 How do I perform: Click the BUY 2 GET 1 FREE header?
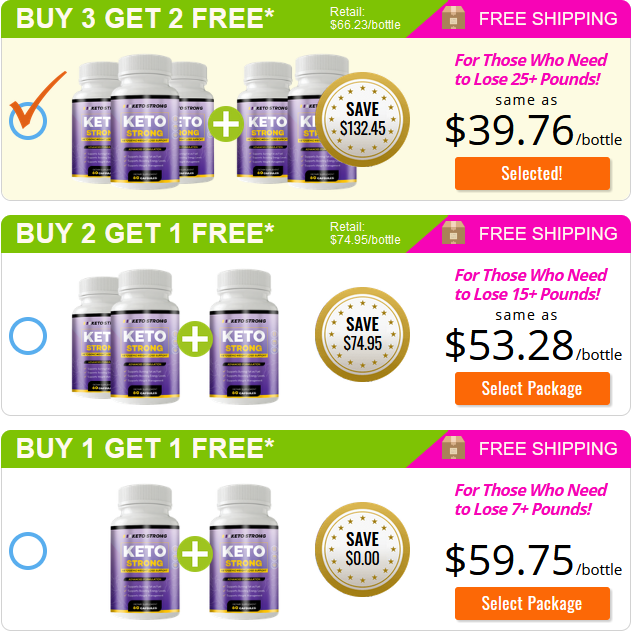145,234
